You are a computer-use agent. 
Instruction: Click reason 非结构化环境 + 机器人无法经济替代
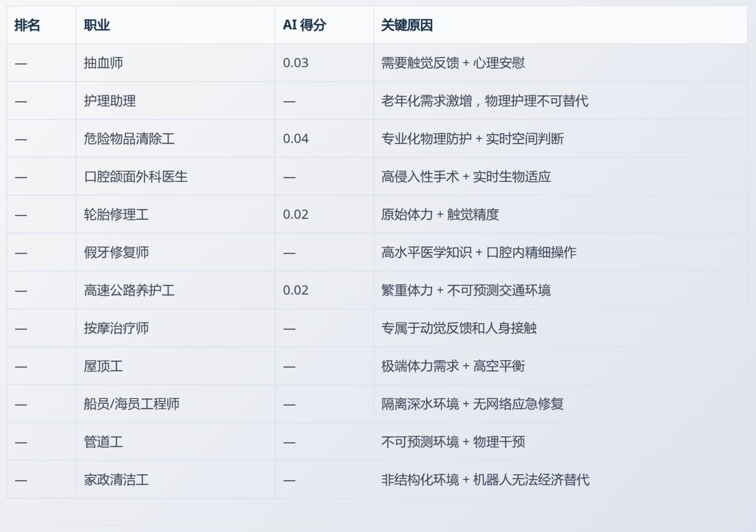[x=485, y=480]
